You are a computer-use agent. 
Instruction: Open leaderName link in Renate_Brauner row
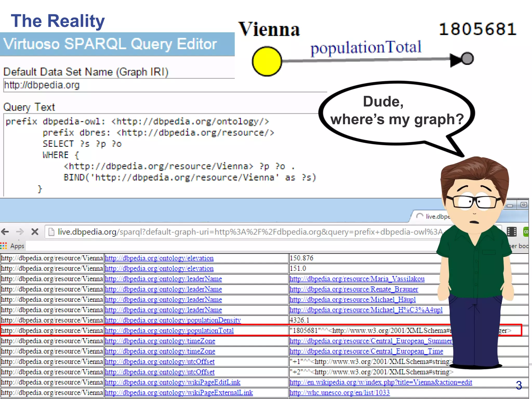pos(163,289)
